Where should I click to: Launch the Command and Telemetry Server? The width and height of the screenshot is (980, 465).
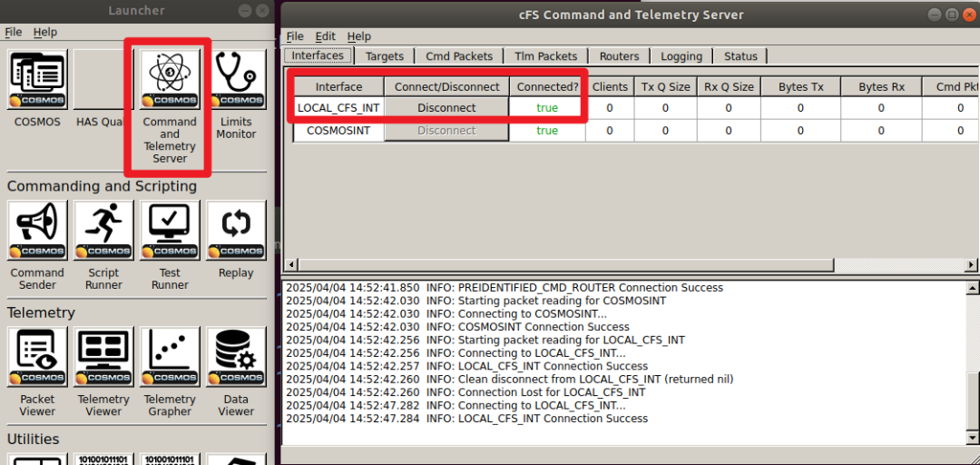(x=170, y=80)
